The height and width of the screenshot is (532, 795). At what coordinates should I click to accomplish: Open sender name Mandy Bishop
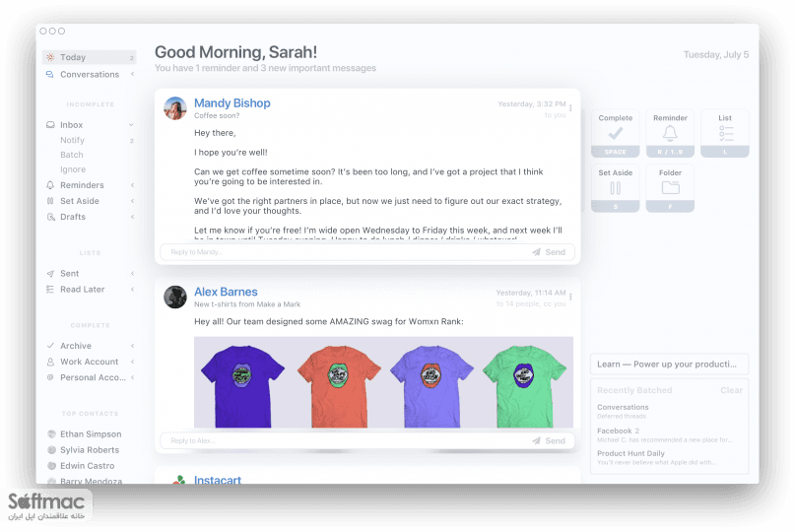pos(232,102)
